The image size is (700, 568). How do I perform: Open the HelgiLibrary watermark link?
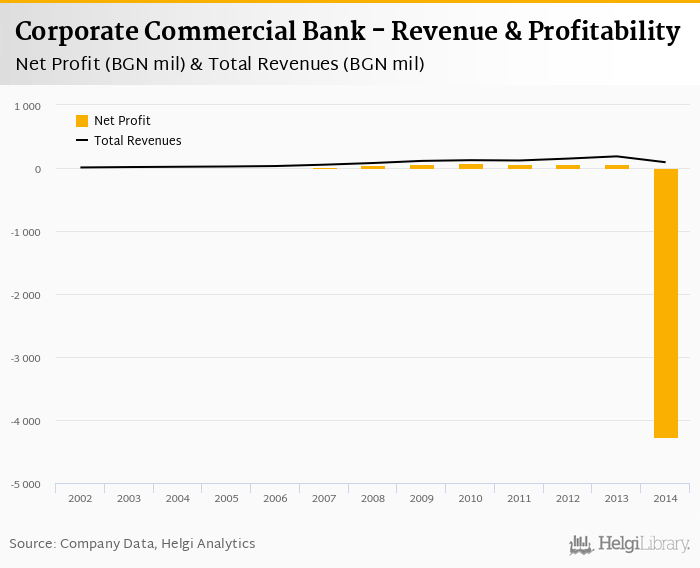tap(643, 545)
